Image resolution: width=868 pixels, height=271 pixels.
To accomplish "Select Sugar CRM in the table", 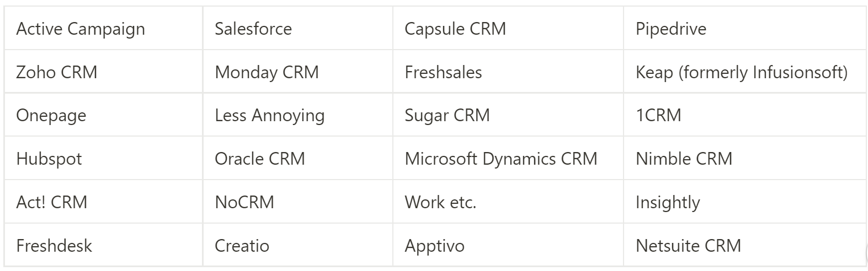I will tap(447, 116).
